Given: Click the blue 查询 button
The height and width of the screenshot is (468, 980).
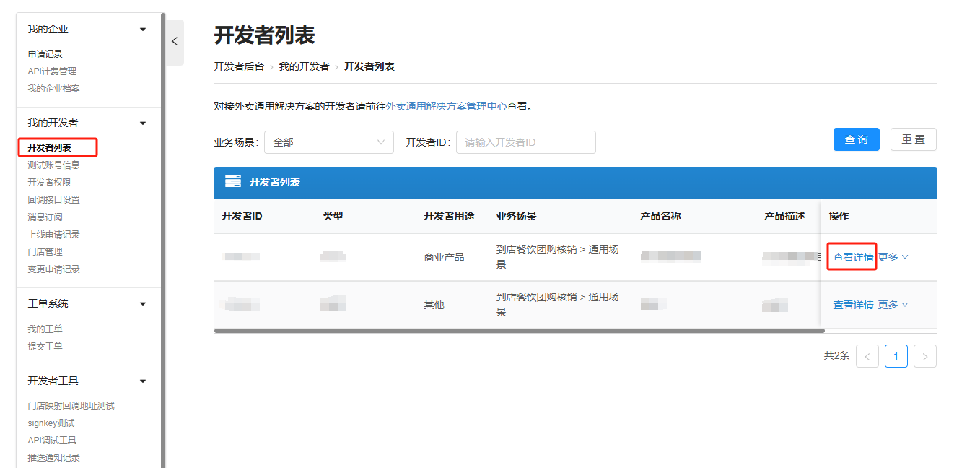Looking at the screenshot, I should (856, 139).
